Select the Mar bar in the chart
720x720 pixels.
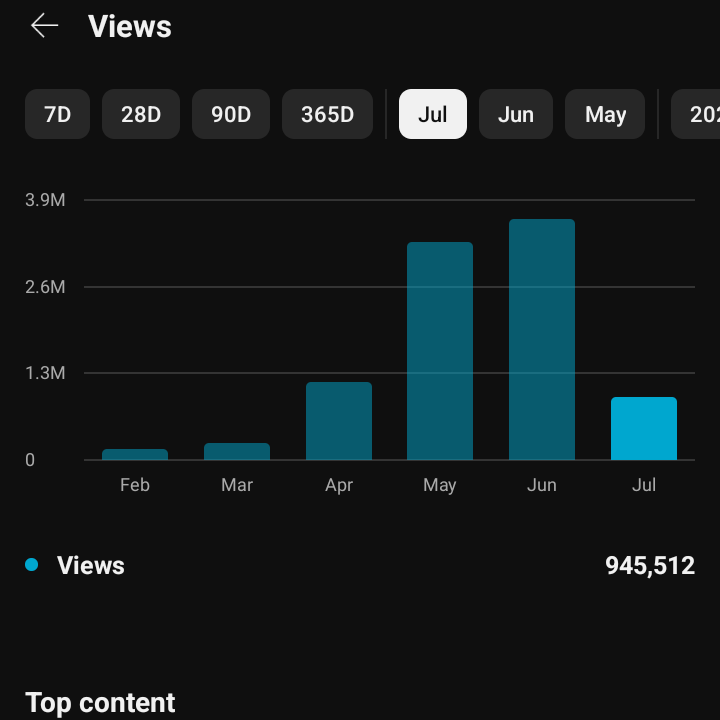[x=237, y=451]
